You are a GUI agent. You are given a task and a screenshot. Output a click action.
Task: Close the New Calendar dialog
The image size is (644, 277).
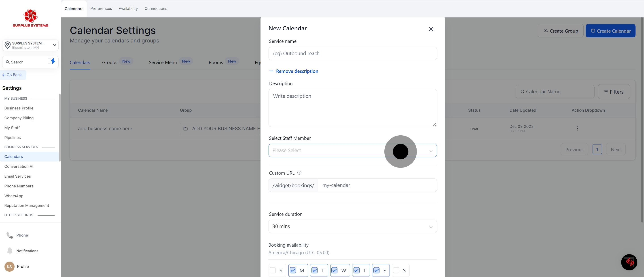point(431,29)
